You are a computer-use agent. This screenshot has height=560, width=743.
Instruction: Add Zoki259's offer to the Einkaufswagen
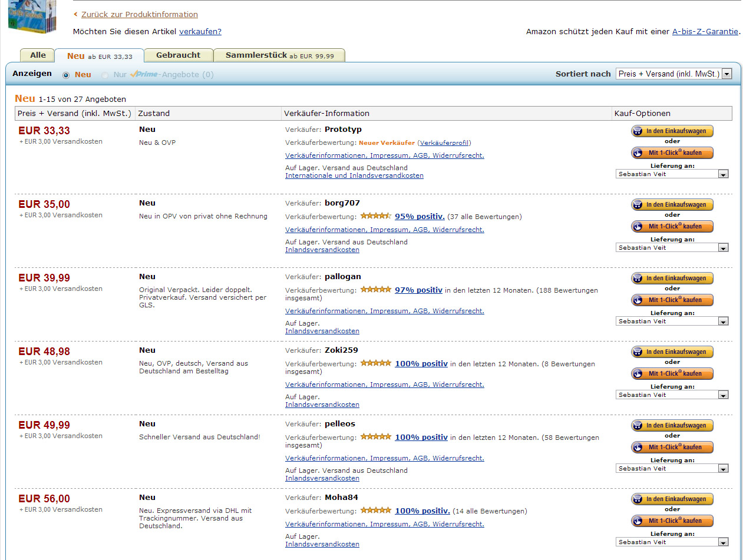point(672,352)
